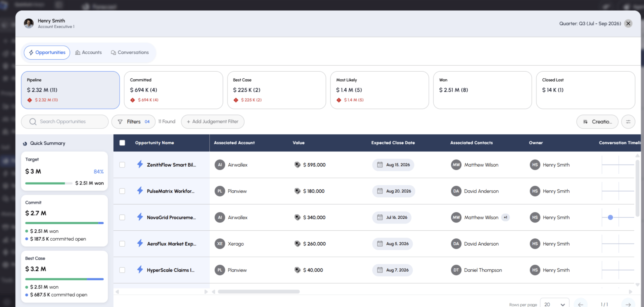644x307 pixels.
Task: Sort by Expected Close Date column header
Action: coord(393,143)
